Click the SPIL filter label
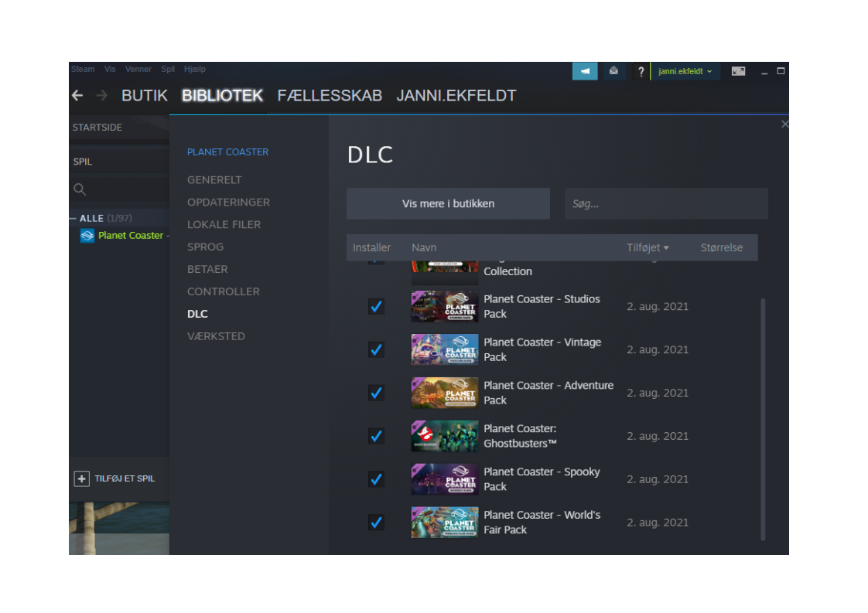Image resolution: width=868 pixels, height=613 pixels. (83, 162)
